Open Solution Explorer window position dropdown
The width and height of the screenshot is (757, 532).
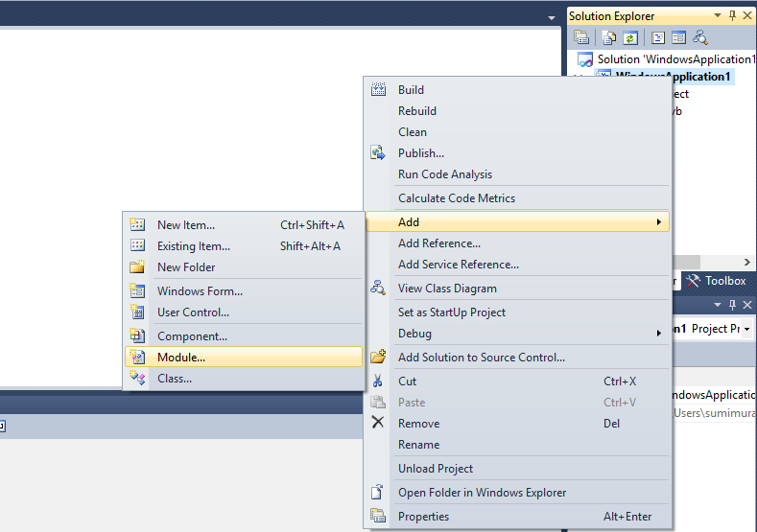(718, 15)
